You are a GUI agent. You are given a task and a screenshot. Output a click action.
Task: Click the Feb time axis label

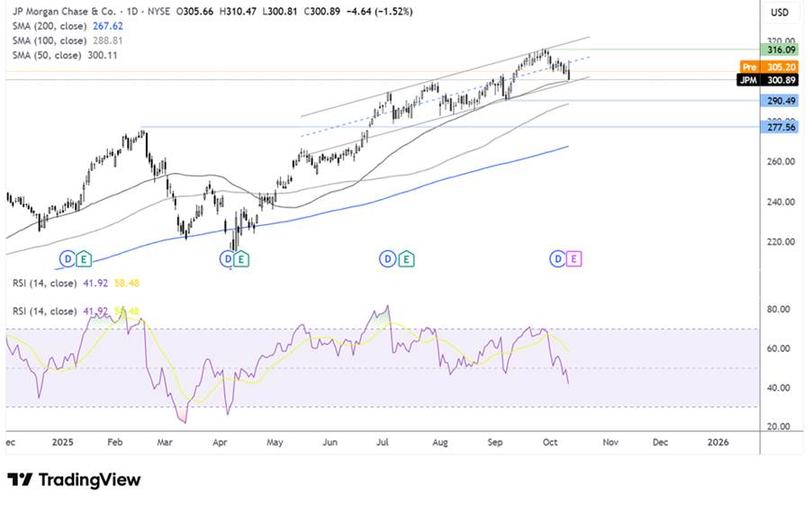115,442
